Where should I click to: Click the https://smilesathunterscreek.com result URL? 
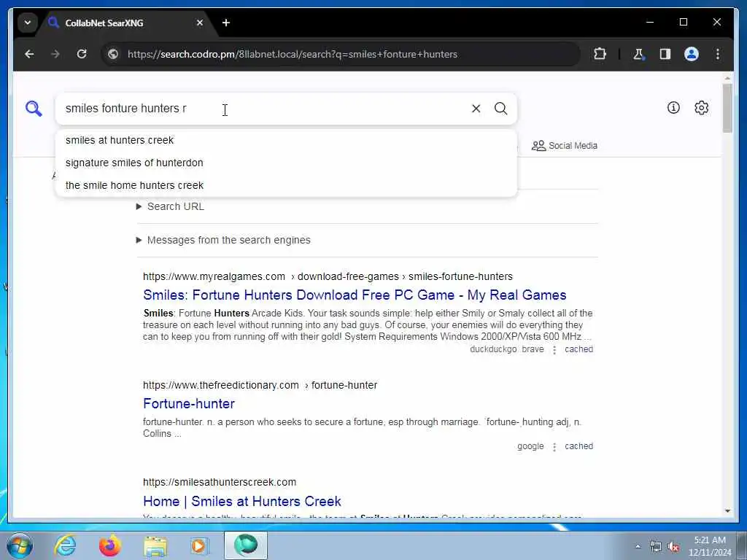[219, 483]
